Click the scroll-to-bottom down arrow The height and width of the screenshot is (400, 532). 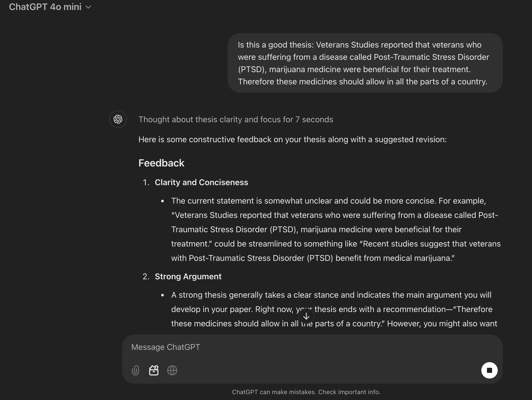[x=306, y=316]
